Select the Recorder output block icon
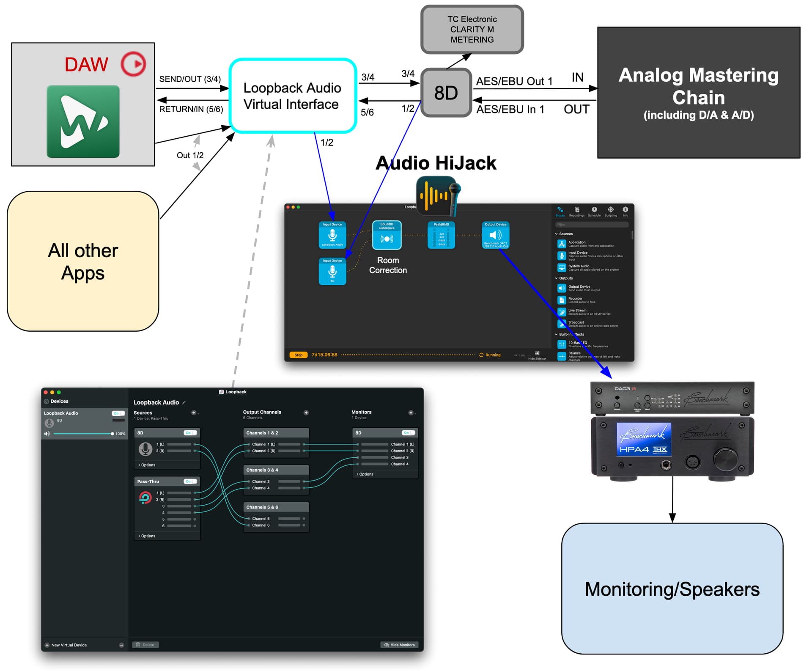The height and width of the screenshot is (671, 812). pyautogui.click(x=561, y=300)
